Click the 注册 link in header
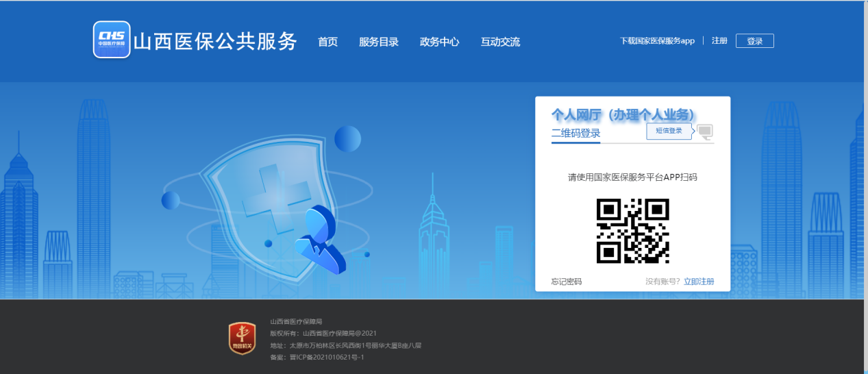 pyautogui.click(x=719, y=41)
